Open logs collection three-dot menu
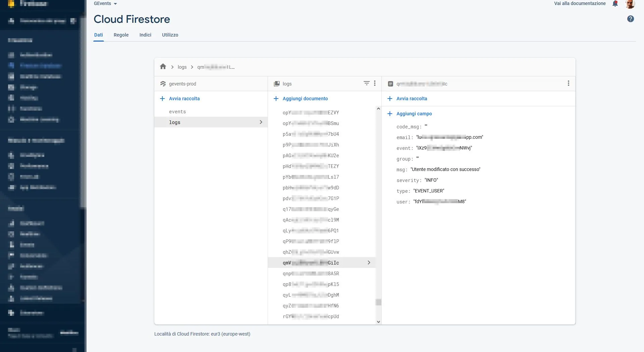644x352 pixels. 375,83
